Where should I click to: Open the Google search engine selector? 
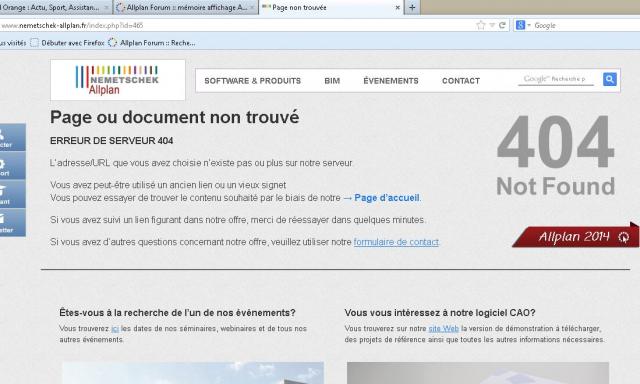[523, 25]
